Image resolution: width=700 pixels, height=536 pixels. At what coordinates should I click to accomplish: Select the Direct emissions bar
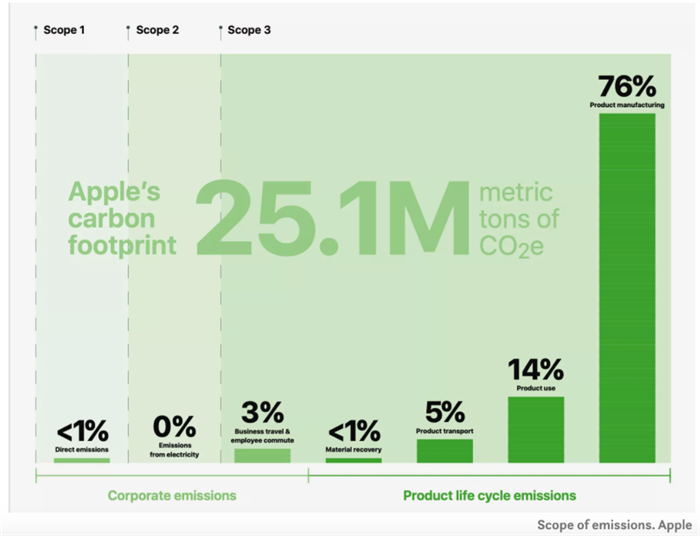tap(82, 460)
